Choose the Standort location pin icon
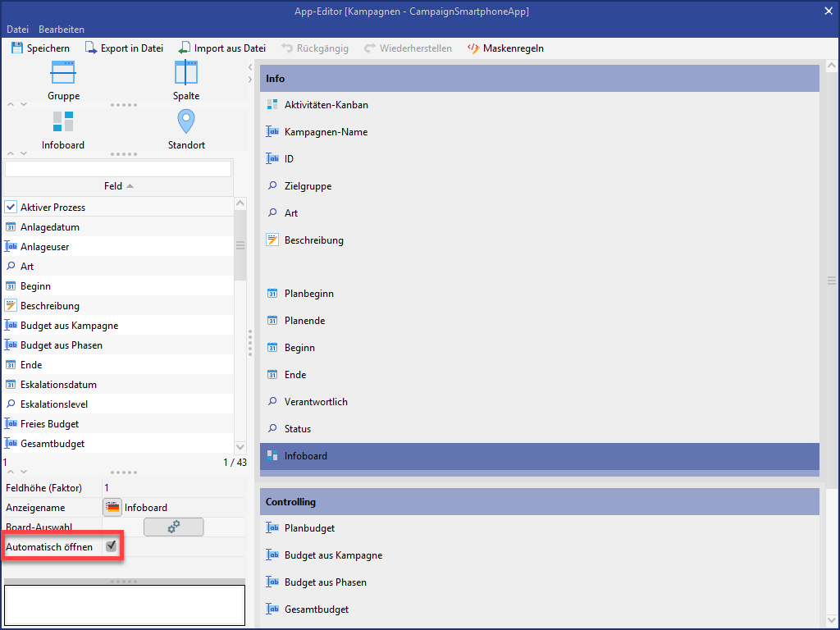Image resolution: width=840 pixels, height=630 pixels. coord(186,121)
